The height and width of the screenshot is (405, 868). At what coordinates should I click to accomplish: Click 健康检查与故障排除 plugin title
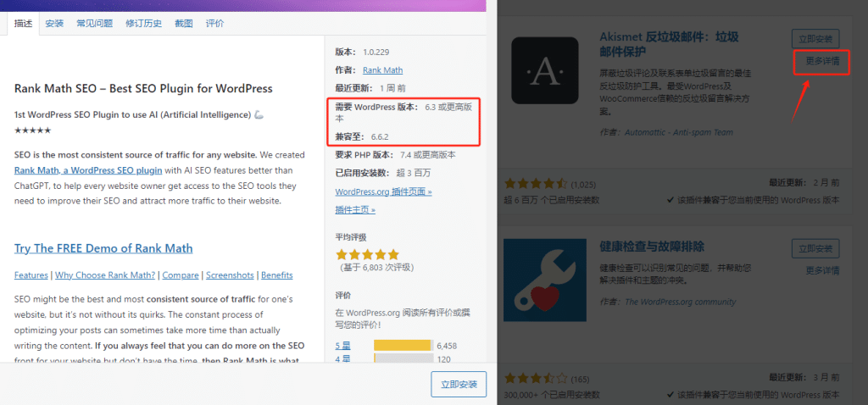tap(652, 247)
